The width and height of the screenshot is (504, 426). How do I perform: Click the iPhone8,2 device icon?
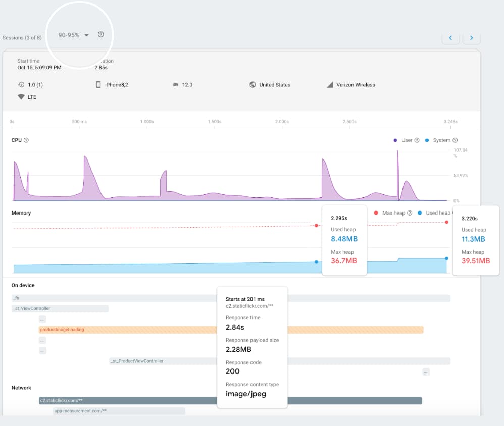pos(98,84)
